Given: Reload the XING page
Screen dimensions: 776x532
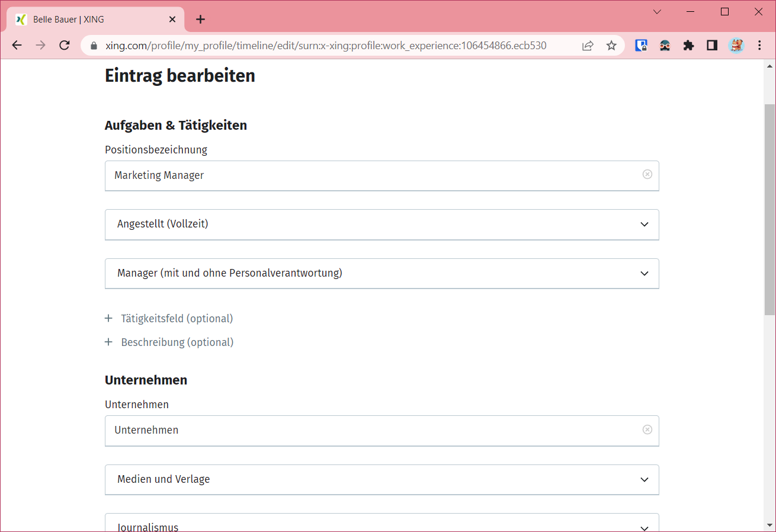Looking at the screenshot, I should pos(65,46).
